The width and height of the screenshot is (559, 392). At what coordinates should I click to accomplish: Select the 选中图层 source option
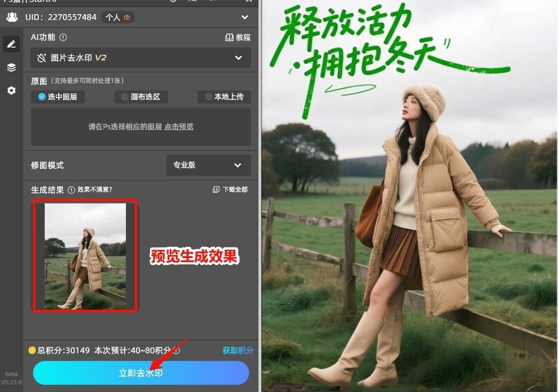click(57, 97)
